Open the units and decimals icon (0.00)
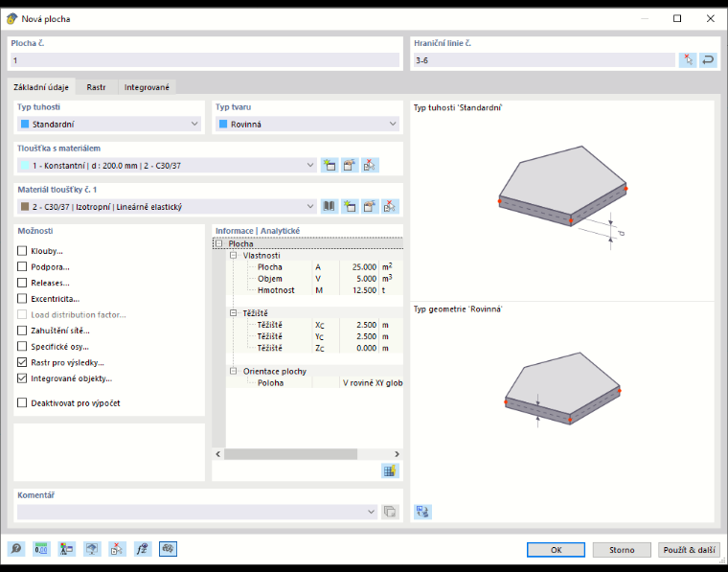The image size is (728, 572). pyautogui.click(x=41, y=549)
